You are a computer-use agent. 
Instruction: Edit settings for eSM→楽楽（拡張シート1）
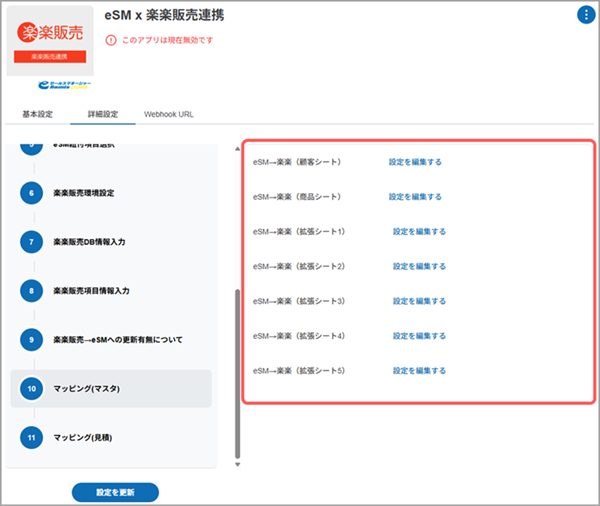click(x=419, y=232)
